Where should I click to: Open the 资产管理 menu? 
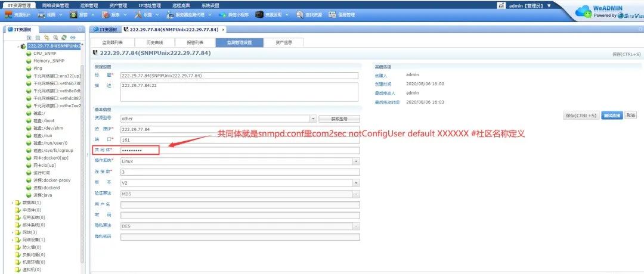118,6
